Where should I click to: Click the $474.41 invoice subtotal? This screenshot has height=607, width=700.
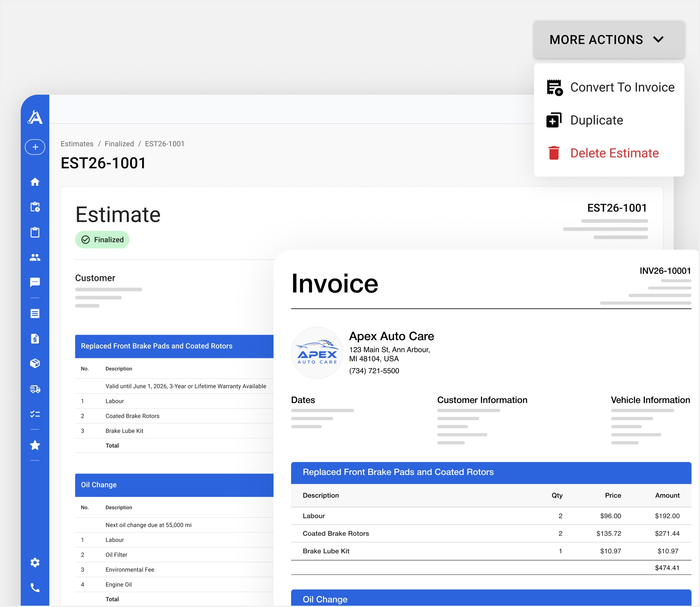[x=667, y=568]
